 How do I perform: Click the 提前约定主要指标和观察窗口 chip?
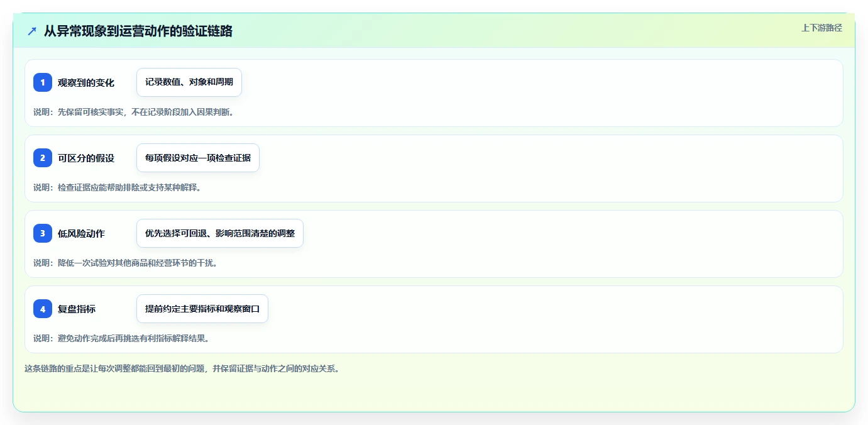point(202,309)
